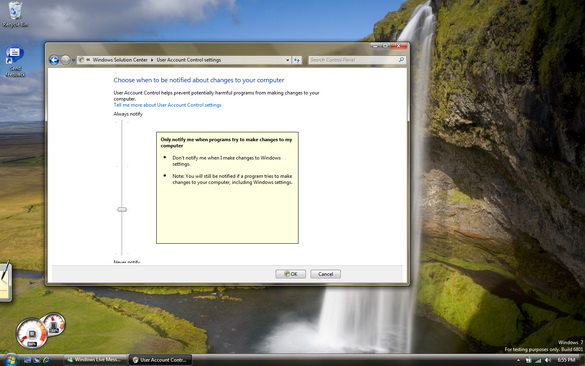The height and width of the screenshot is (366, 585).
Task: Minimize the User Account Control window
Action: 375,46
